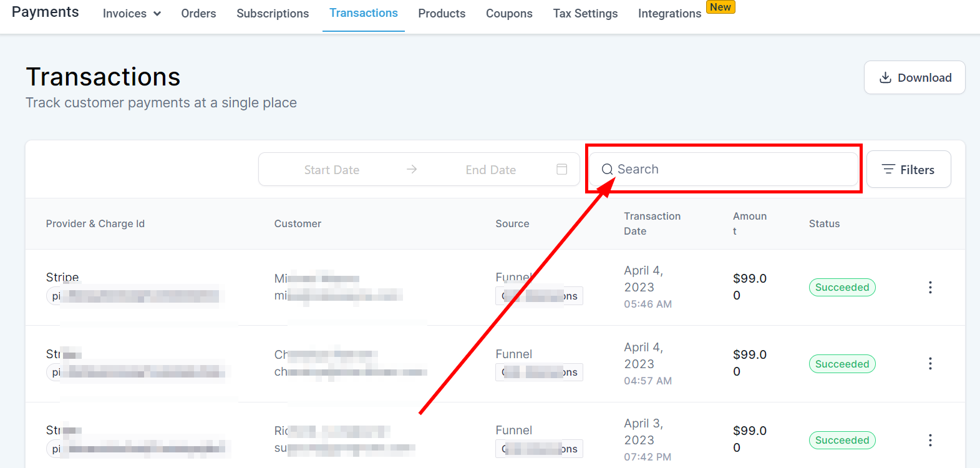The image size is (980, 468).
Task: Expand the Invoices dropdown menu
Action: tap(132, 14)
